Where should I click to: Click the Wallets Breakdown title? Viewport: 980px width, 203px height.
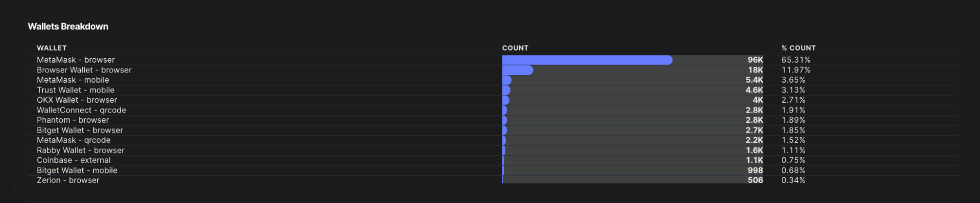pos(68,26)
